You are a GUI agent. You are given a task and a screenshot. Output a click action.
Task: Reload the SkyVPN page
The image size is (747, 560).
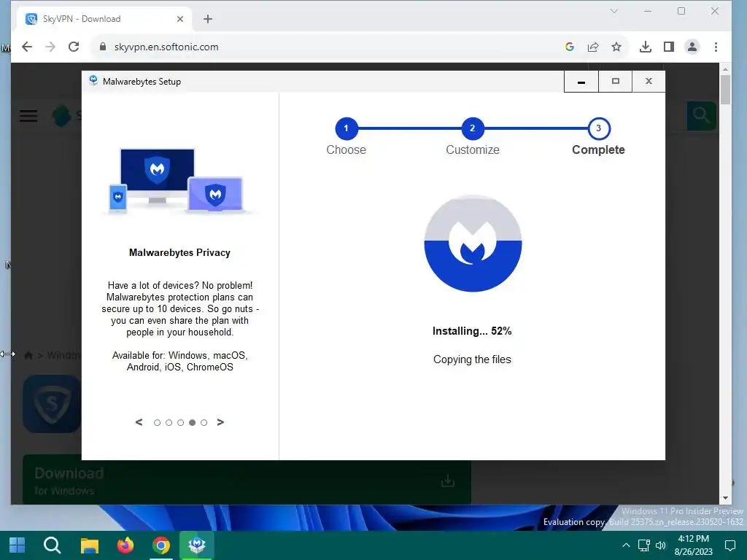[74, 47]
